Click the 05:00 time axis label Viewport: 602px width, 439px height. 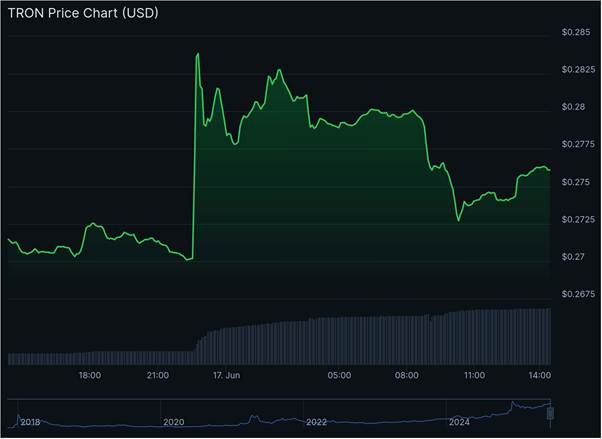pyautogui.click(x=339, y=376)
